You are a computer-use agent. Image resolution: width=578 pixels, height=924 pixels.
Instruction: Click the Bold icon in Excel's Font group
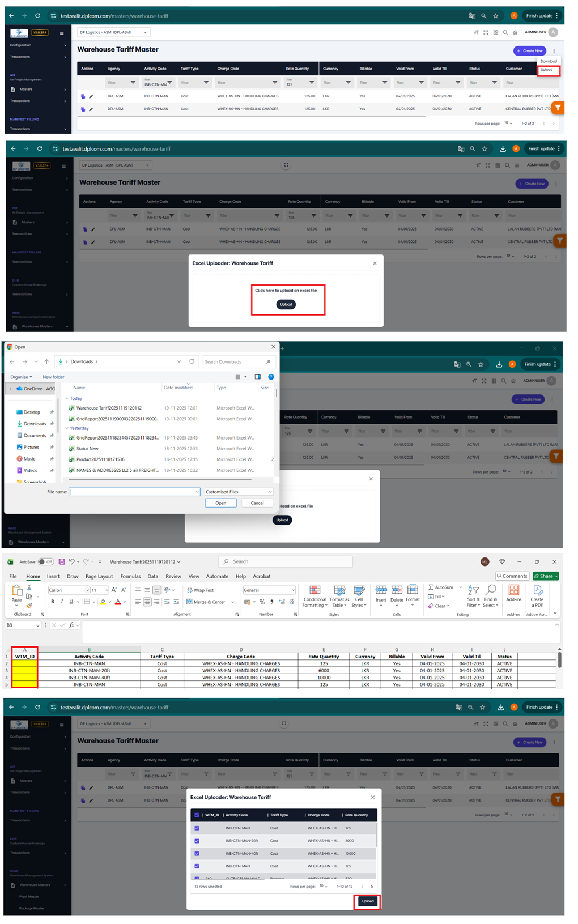[53, 602]
